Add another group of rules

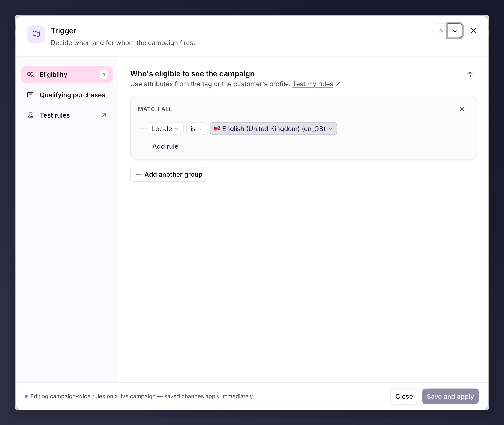click(169, 174)
